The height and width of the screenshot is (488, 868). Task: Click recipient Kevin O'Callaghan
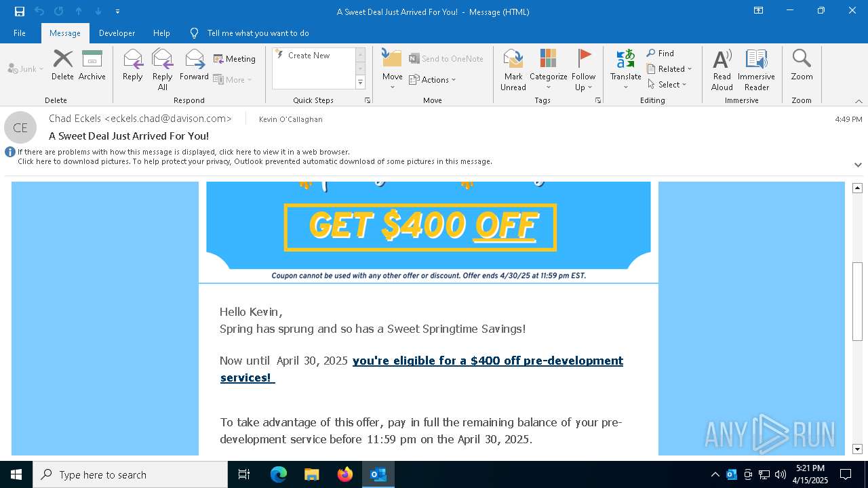(291, 119)
